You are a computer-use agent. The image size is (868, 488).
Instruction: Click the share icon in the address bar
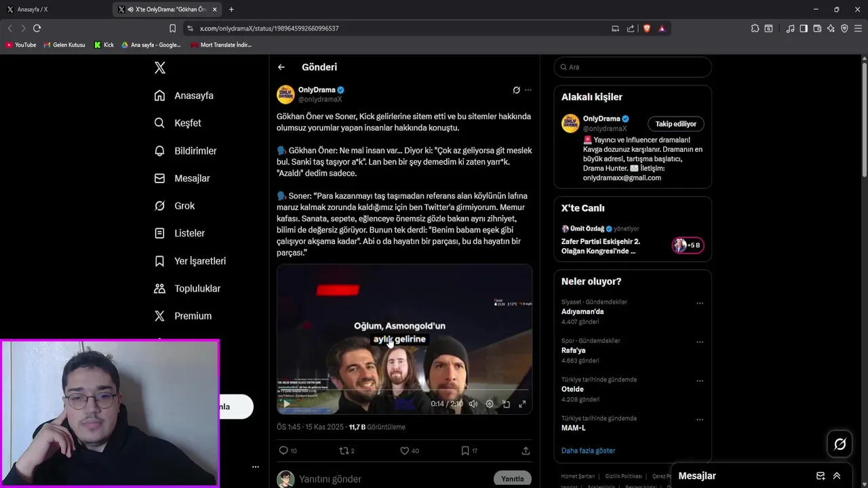pos(631,28)
